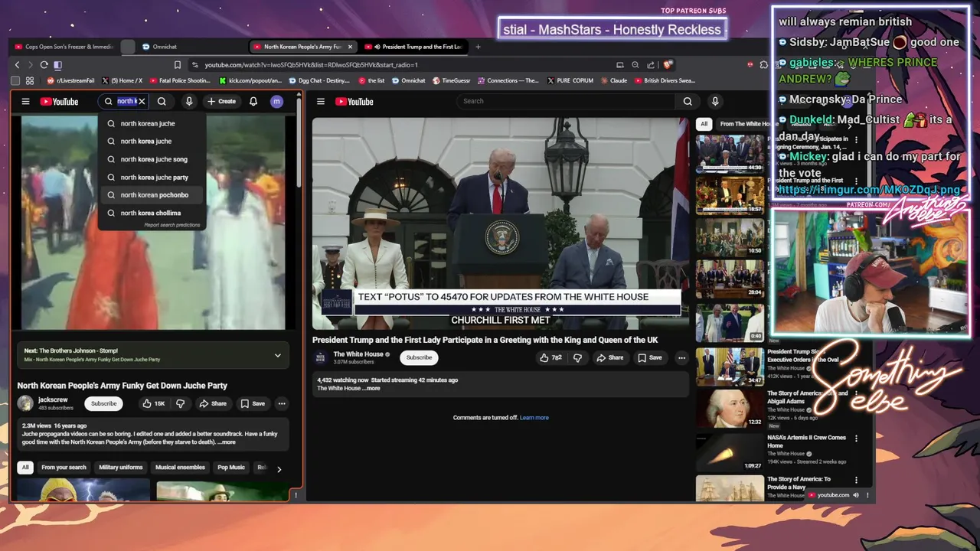Select 'Military uniforms' chip
The image size is (980, 551).
coord(120,467)
